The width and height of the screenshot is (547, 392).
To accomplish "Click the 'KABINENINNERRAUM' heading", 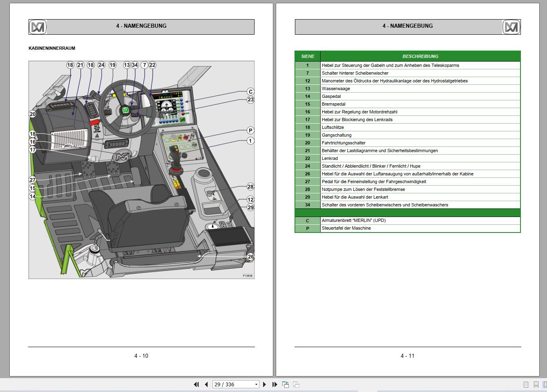I will (52, 48).
